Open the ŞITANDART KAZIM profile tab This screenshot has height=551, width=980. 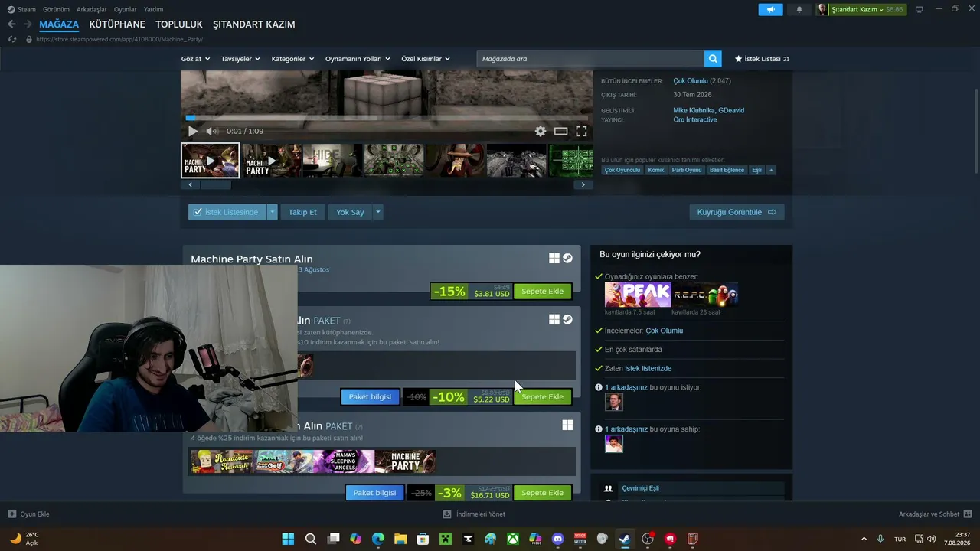(254, 24)
